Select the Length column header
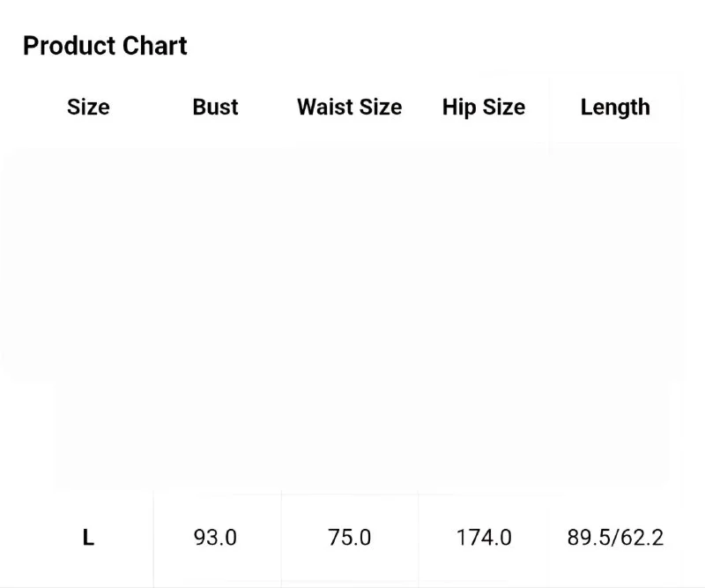The width and height of the screenshot is (705, 588). point(615,108)
